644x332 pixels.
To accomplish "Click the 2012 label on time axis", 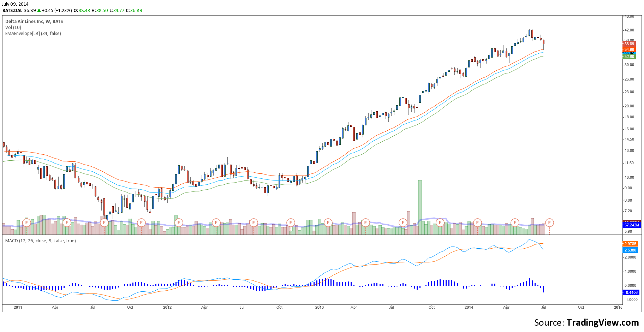I will click(x=167, y=307).
